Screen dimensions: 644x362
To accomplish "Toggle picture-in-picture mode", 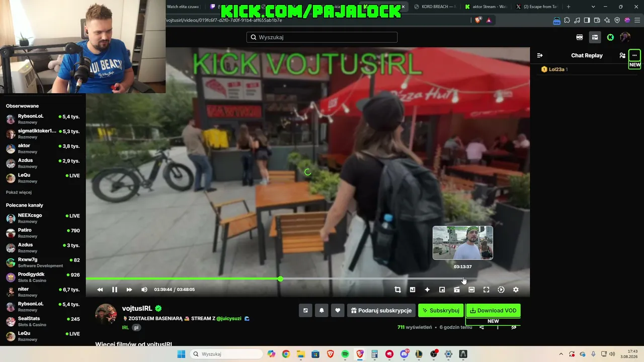I will click(x=442, y=290).
